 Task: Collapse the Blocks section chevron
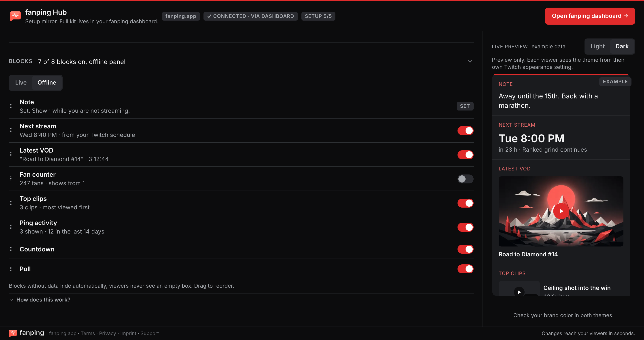(x=470, y=62)
